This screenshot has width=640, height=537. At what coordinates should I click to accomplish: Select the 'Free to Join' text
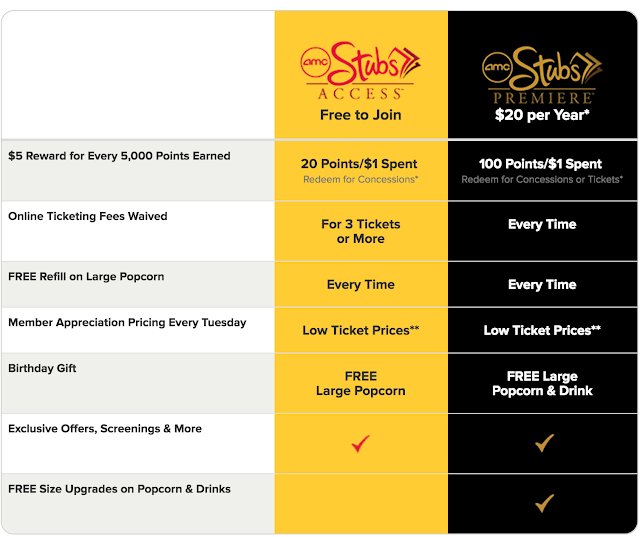tap(360, 115)
